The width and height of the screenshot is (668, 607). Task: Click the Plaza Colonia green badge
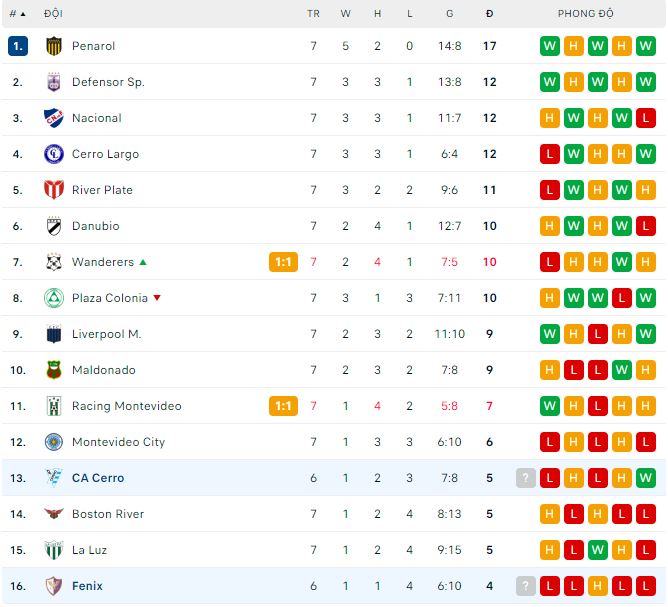[54, 298]
